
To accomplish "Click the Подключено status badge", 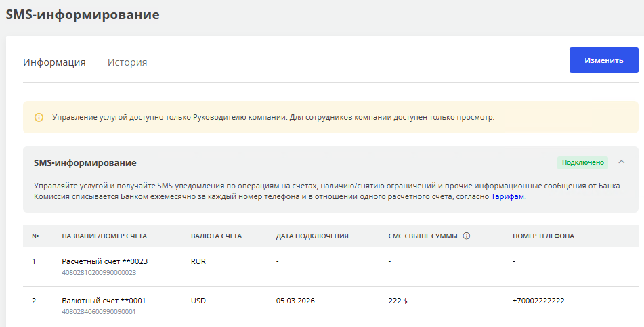I will (x=583, y=162).
